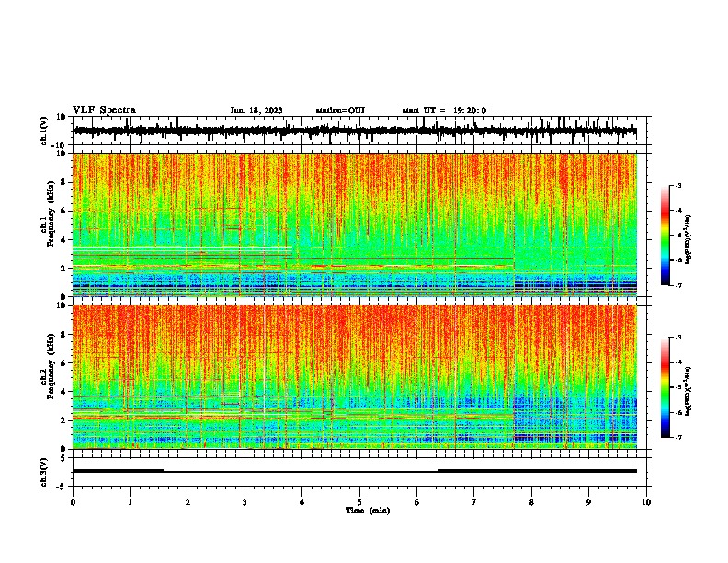Click the ch.1 frequency axis "4" kHz tick label
This screenshot has height=563, width=728.
pos(63,240)
